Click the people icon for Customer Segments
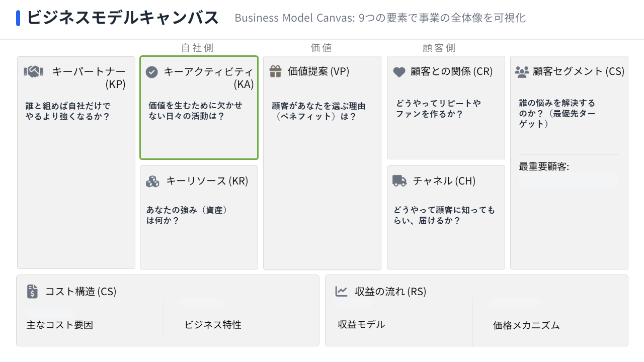The image size is (644, 362). point(522,72)
